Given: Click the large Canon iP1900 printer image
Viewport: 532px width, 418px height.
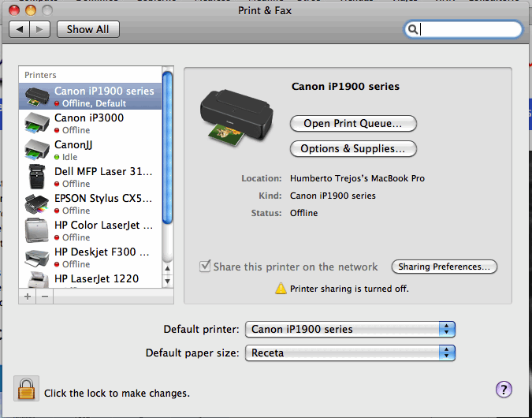Looking at the screenshot, I should coord(236,118).
